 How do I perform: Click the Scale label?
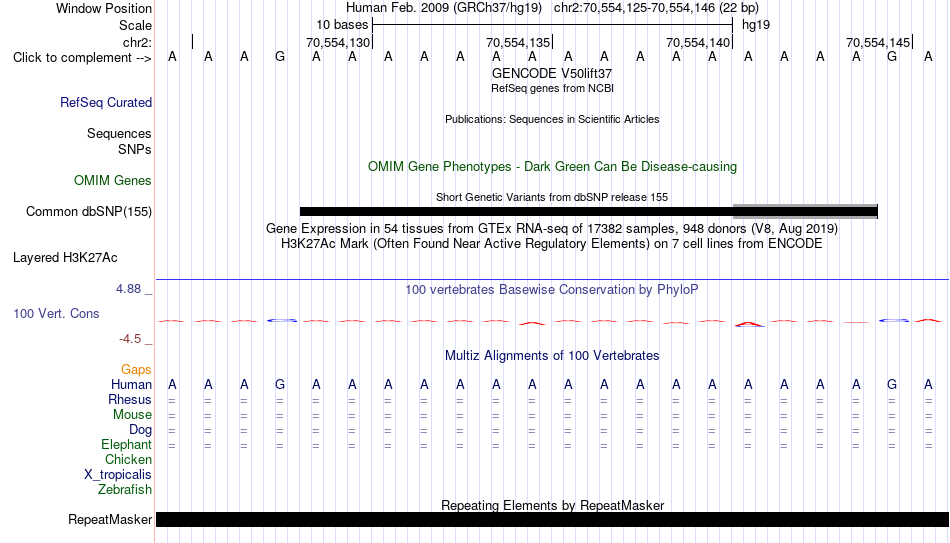(x=135, y=25)
